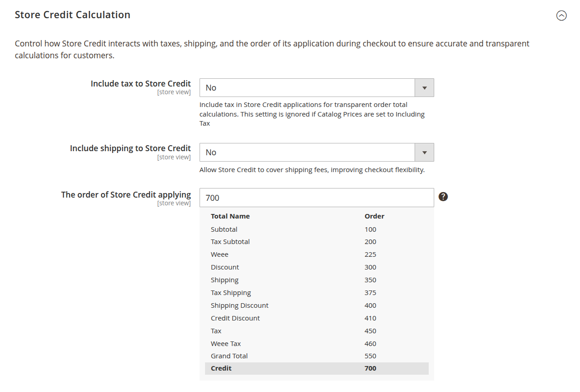Click the Total Name column header
The height and width of the screenshot is (392, 580).
[230, 216]
